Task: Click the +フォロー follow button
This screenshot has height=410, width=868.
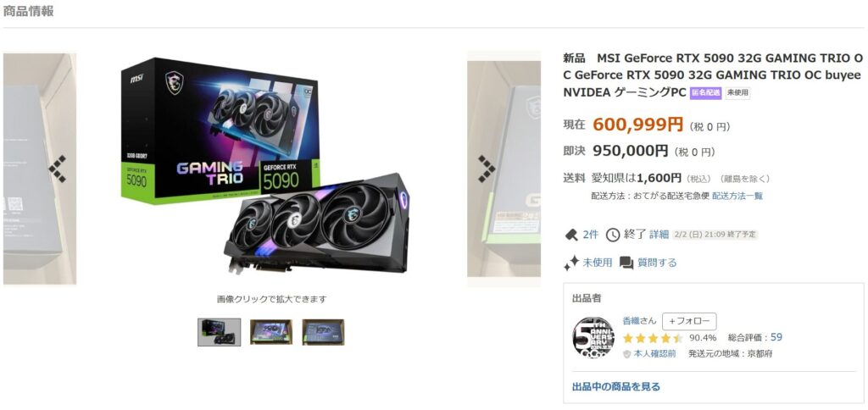Action: [689, 321]
